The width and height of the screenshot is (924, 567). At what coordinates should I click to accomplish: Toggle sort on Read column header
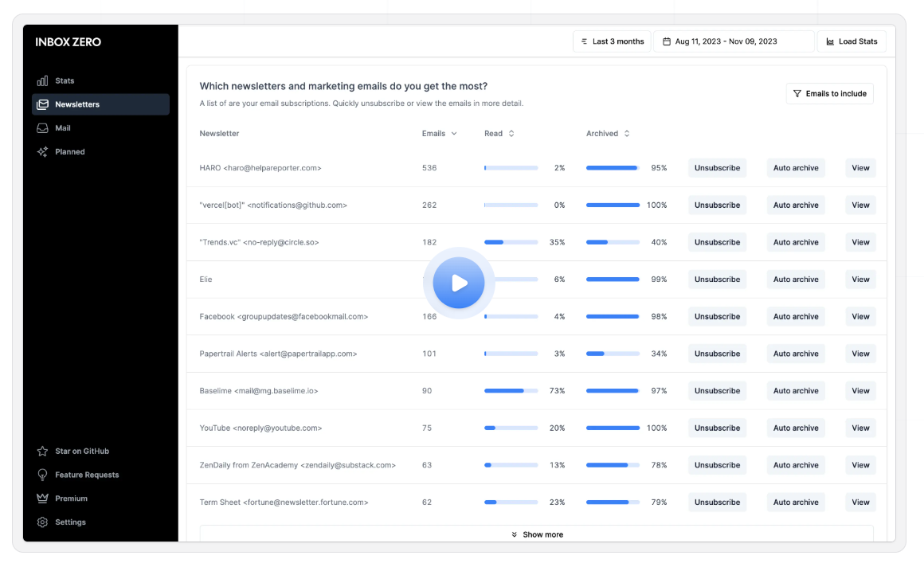[x=499, y=134]
